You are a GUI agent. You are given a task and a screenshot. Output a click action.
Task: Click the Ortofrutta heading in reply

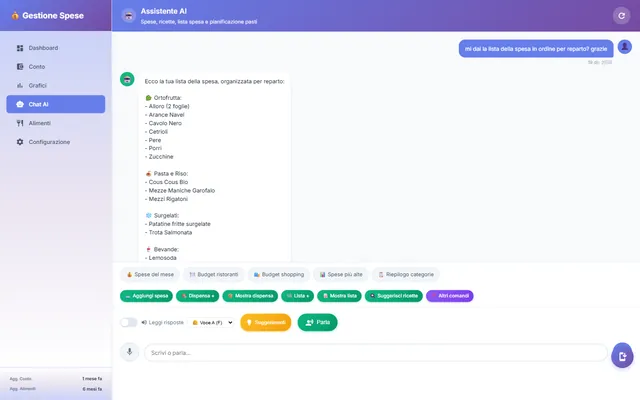click(163, 98)
